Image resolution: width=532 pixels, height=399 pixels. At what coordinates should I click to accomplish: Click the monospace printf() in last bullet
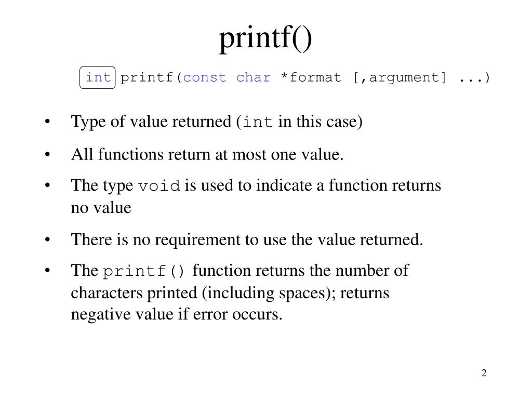point(144,271)
